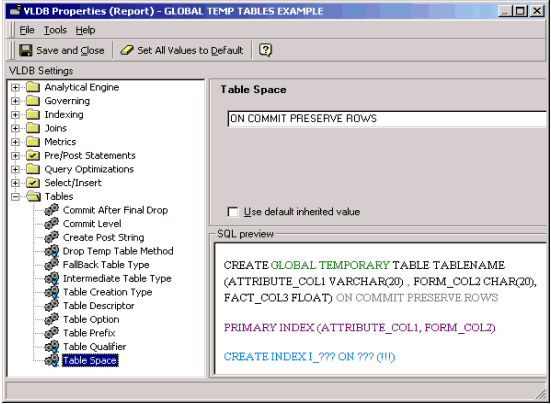Click the Save and Close floppy disk icon
This screenshot has height=404, width=551.
[26, 50]
